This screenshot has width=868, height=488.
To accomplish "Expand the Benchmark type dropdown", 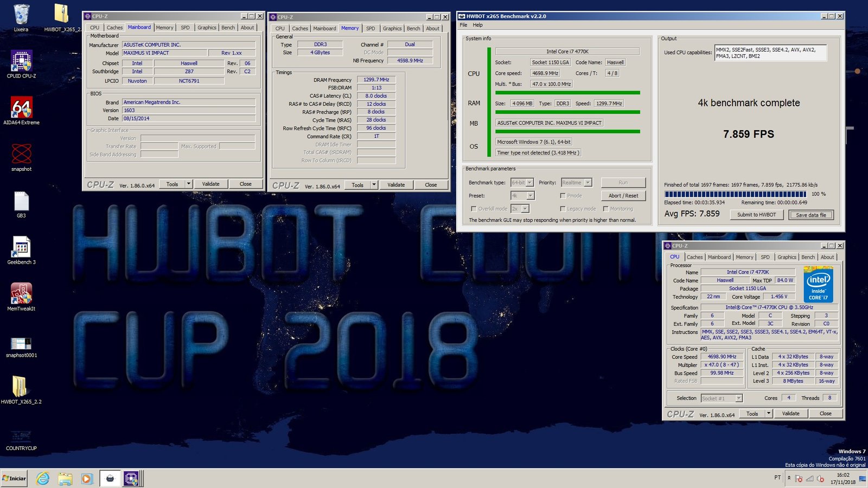I will tap(529, 183).
